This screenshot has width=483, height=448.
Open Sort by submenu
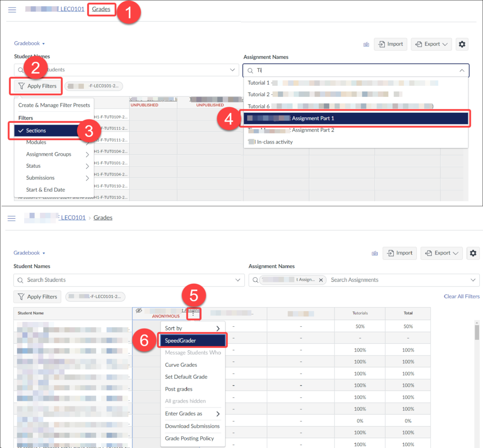click(x=193, y=329)
